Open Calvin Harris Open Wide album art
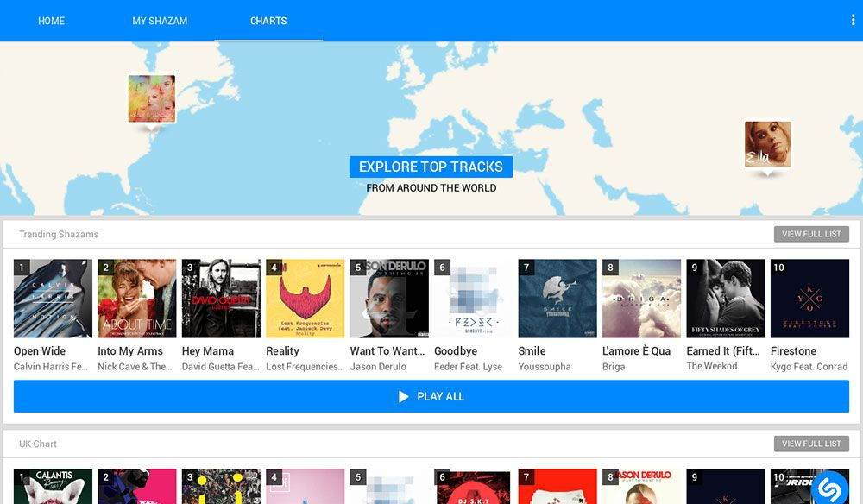The image size is (863, 504). click(53, 299)
